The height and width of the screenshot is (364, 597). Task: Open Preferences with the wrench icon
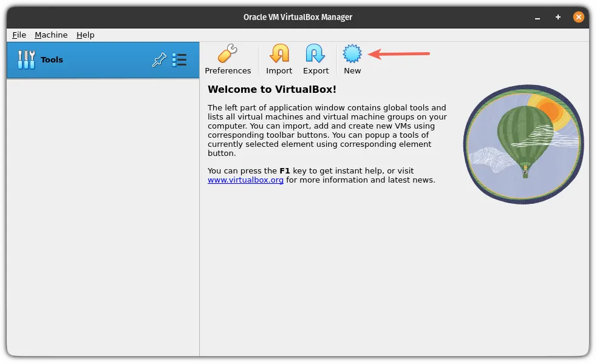[228, 55]
